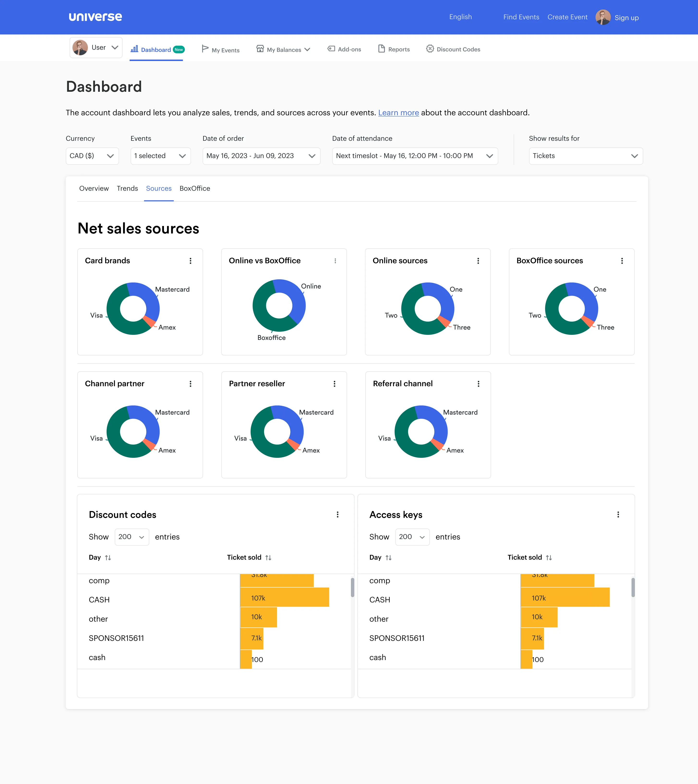Open BoxOffice sources three-dot menu
698x784 pixels.
[x=622, y=261]
